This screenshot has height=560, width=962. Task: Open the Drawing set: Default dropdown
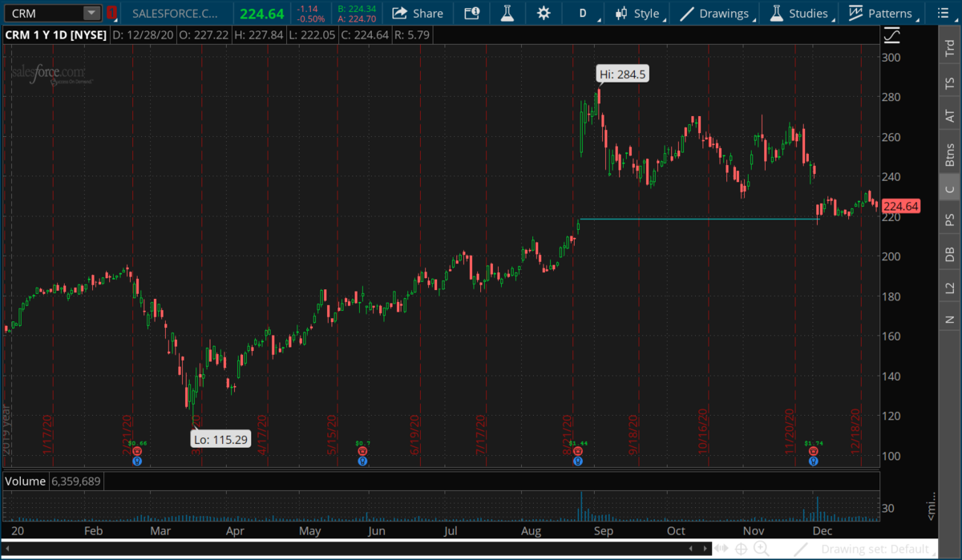coord(879,550)
